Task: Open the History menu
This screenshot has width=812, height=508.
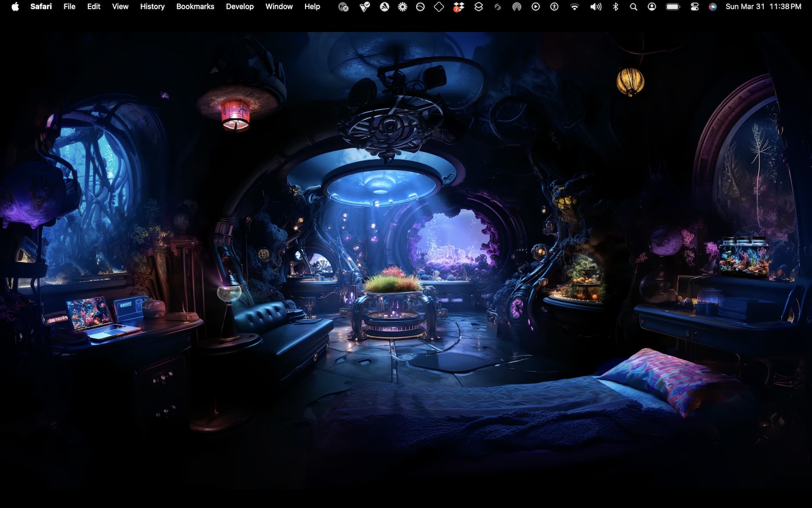Action: coord(152,7)
